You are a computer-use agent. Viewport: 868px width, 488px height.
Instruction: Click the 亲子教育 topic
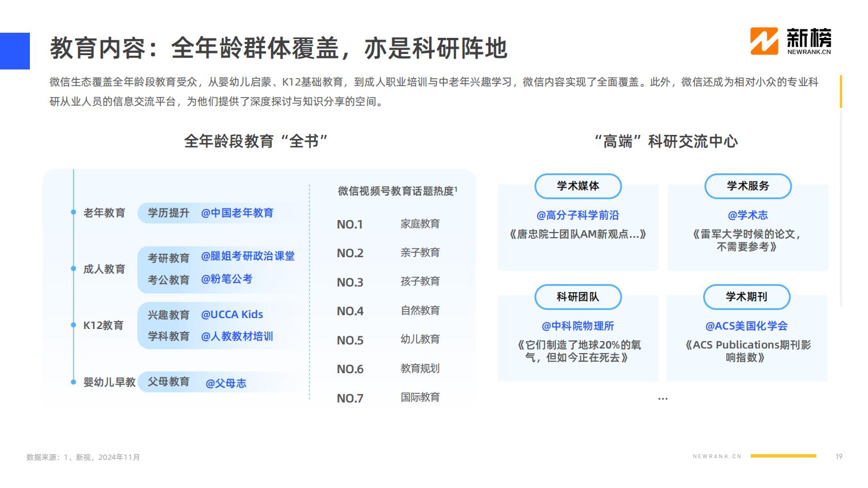pyautogui.click(x=420, y=253)
